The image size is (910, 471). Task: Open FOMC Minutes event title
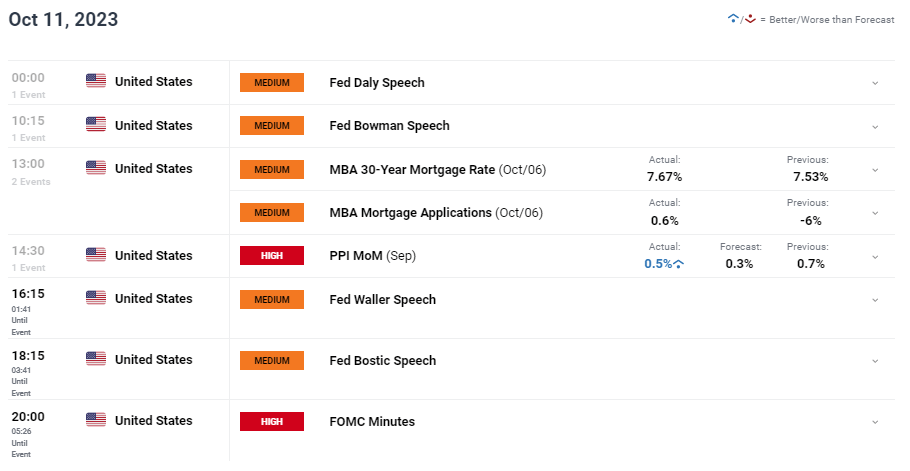(372, 421)
